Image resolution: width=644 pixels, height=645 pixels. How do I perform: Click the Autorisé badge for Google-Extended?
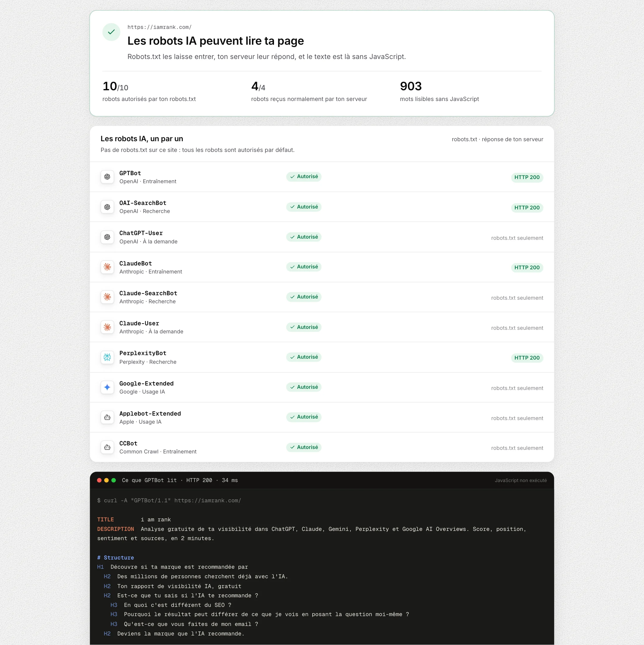pyautogui.click(x=304, y=387)
